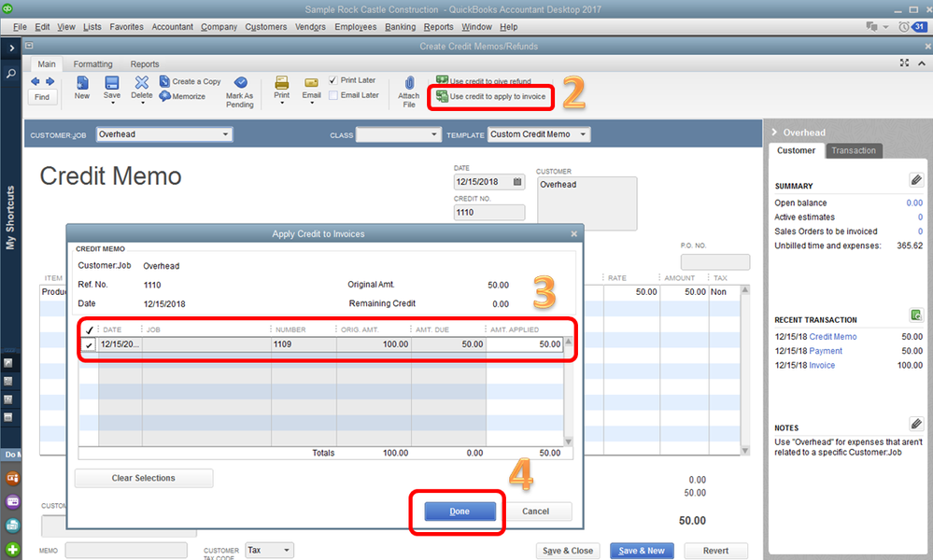The height and width of the screenshot is (560, 933).
Task: Click Create a Copy
Action: 191,81
